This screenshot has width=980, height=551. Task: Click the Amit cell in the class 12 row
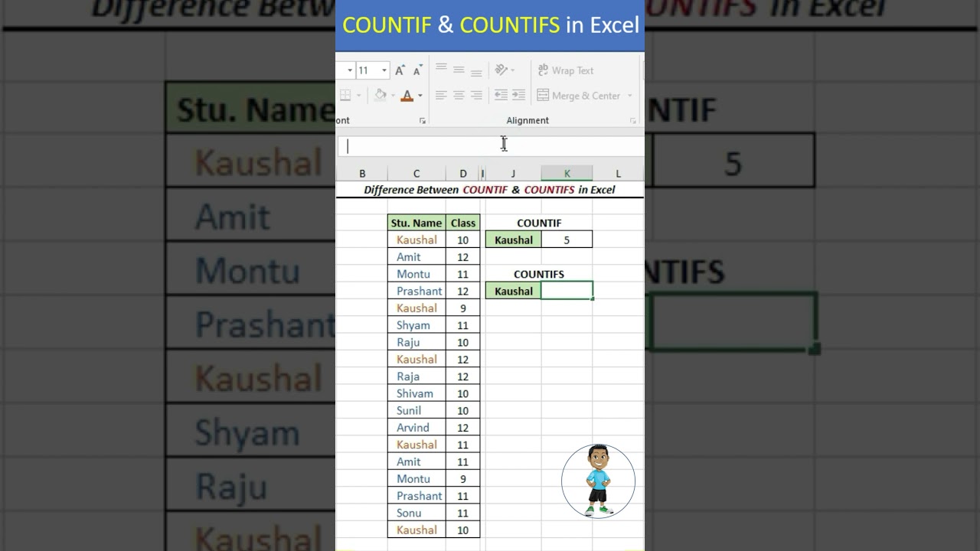coord(416,257)
